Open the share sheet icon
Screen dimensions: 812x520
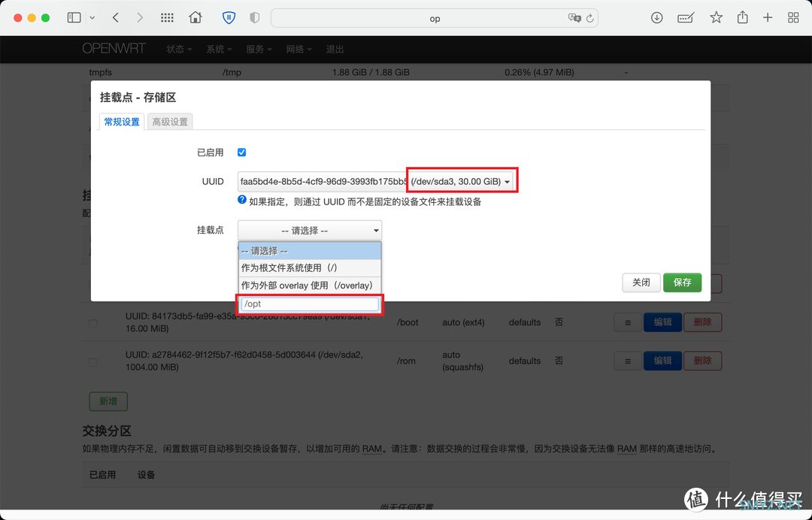click(743, 17)
